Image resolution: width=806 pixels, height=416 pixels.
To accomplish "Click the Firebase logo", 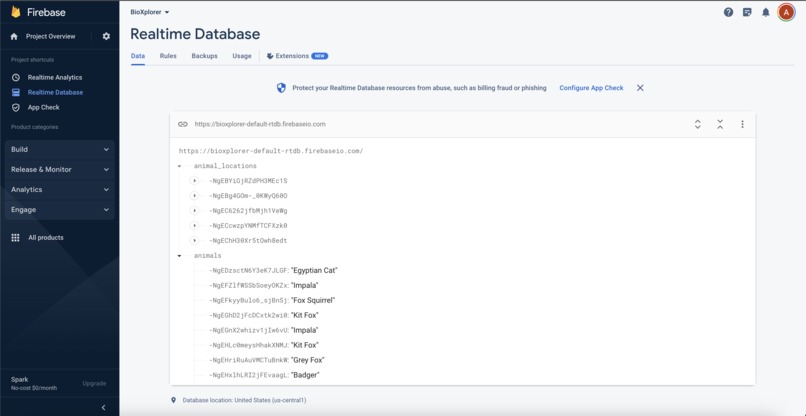I will [16, 12].
